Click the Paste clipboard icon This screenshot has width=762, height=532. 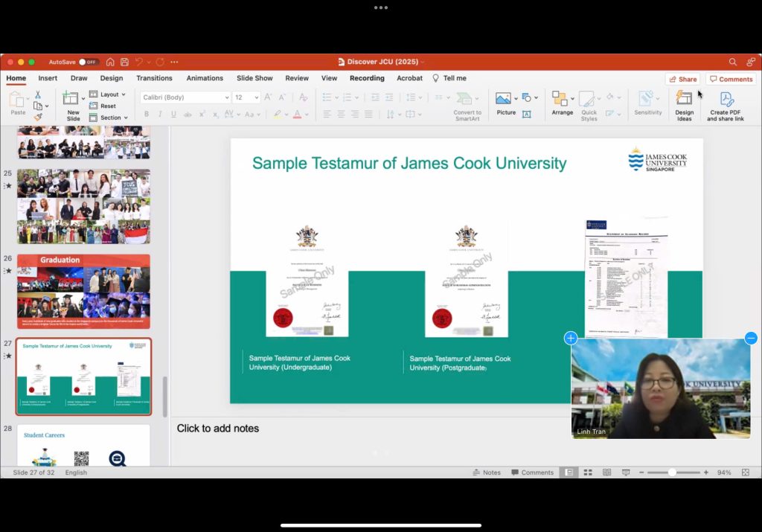tap(17, 100)
